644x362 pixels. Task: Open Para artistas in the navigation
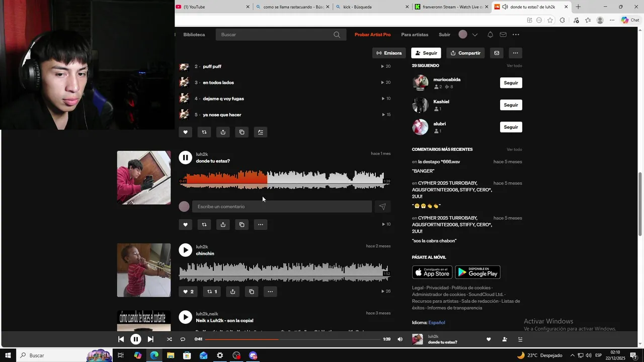coord(415,35)
